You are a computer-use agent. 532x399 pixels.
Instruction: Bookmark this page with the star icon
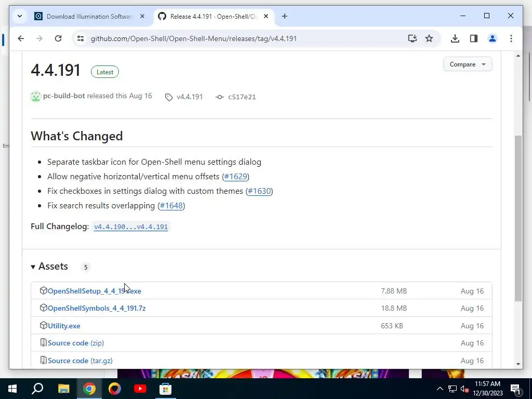(429, 38)
